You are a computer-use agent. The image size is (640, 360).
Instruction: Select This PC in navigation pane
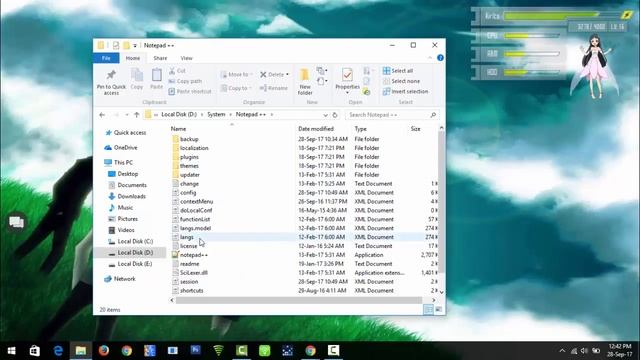point(118,162)
